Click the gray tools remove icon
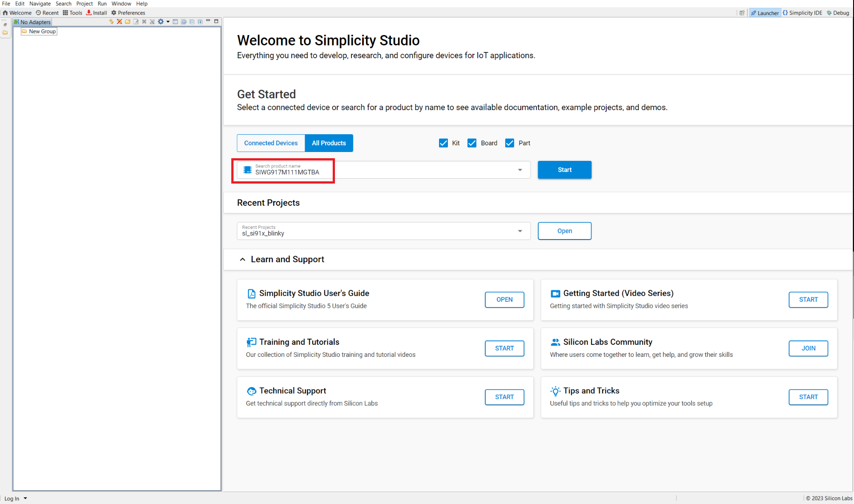 (152, 21)
